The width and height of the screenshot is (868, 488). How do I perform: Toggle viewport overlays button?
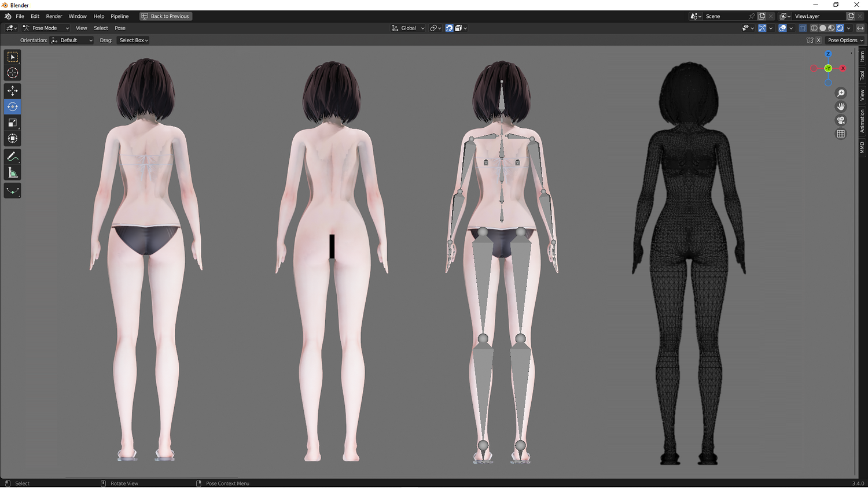(x=782, y=28)
